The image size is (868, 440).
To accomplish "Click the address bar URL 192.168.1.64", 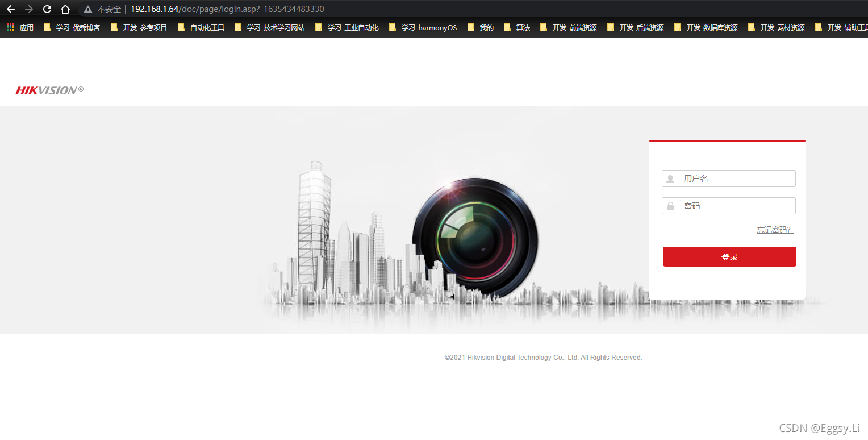I will [x=155, y=9].
